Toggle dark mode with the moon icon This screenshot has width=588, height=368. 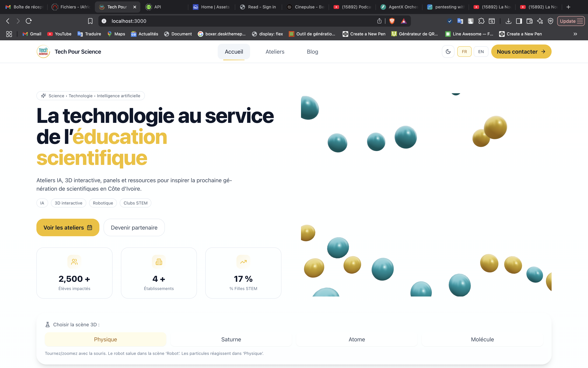[x=448, y=52]
